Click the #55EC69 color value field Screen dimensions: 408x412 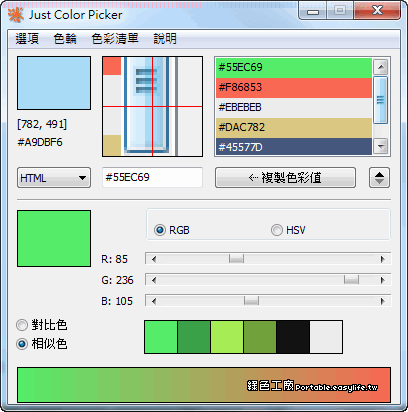[x=152, y=177]
